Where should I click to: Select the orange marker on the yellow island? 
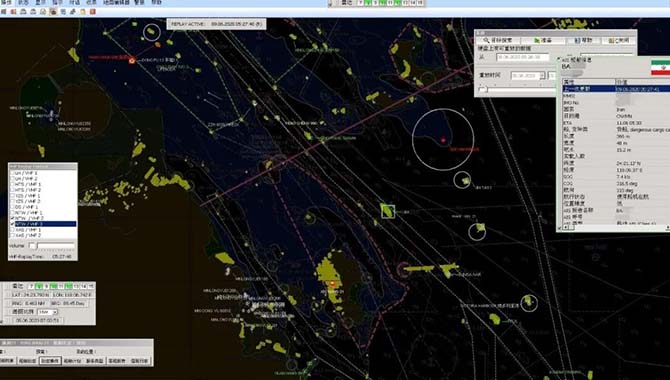(x=332, y=283)
